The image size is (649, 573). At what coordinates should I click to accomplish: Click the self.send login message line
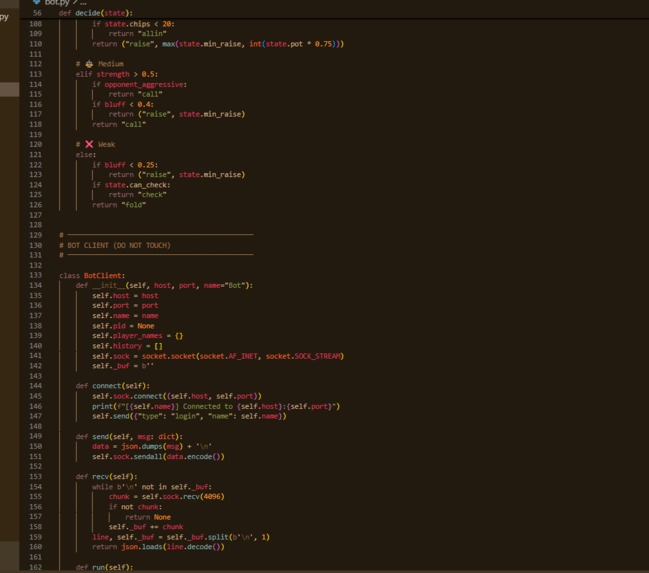pyautogui.click(x=189, y=416)
